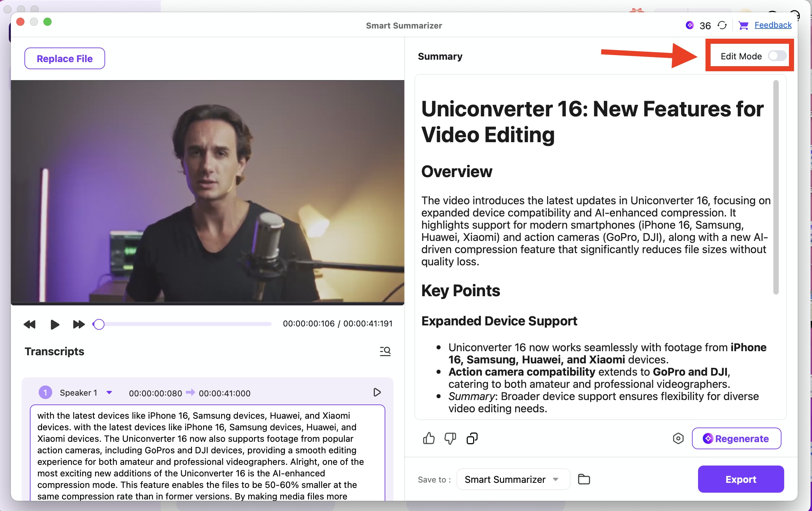Screen dimensions: 812x511
Task: Expand the Speaker 1 dropdown arrow
Action: pos(109,393)
